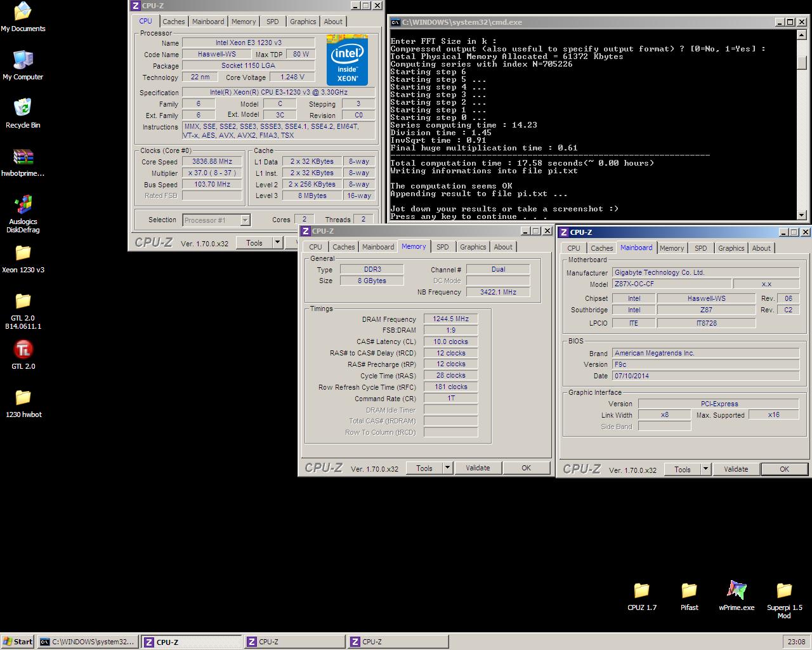Click the Tools button in the CPU-Z CPU window
Viewport: 812px width, 650px height.
tap(254, 242)
